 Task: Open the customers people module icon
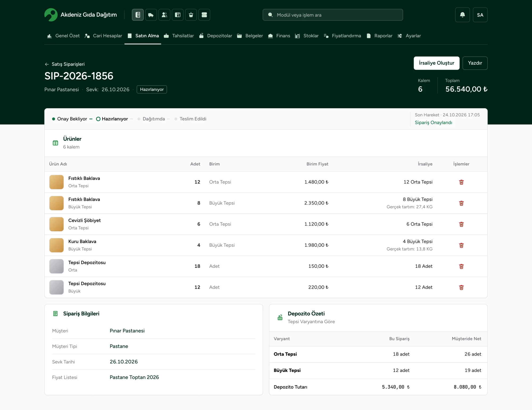164,15
